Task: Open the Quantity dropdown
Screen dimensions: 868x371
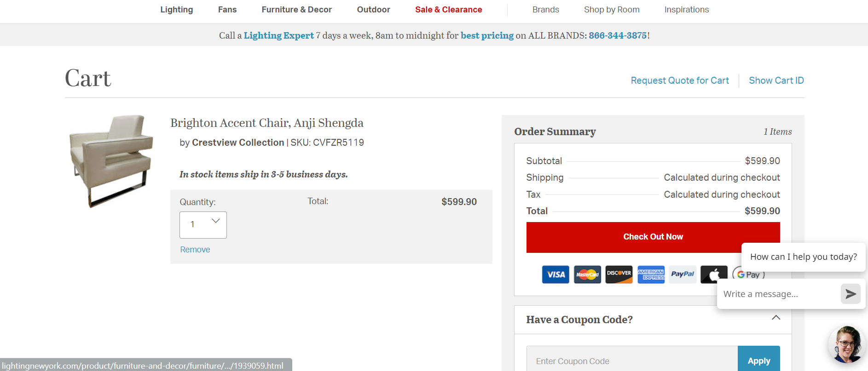Action: tap(203, 225)
